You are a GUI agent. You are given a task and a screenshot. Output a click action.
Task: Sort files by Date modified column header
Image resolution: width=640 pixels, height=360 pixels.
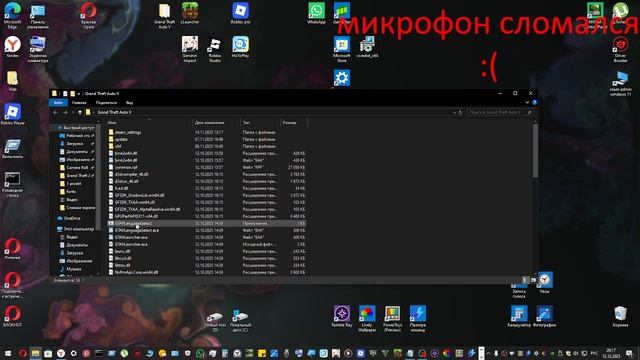216,122
